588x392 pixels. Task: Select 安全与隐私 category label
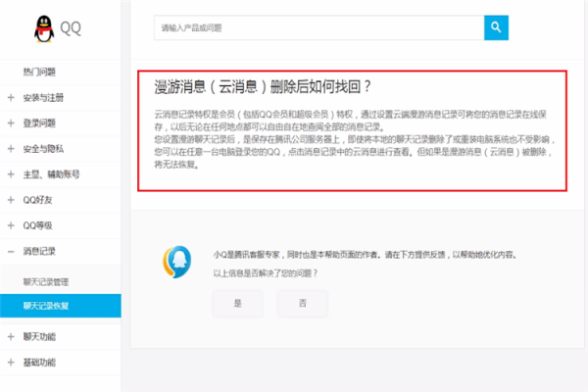coord(43,149)
